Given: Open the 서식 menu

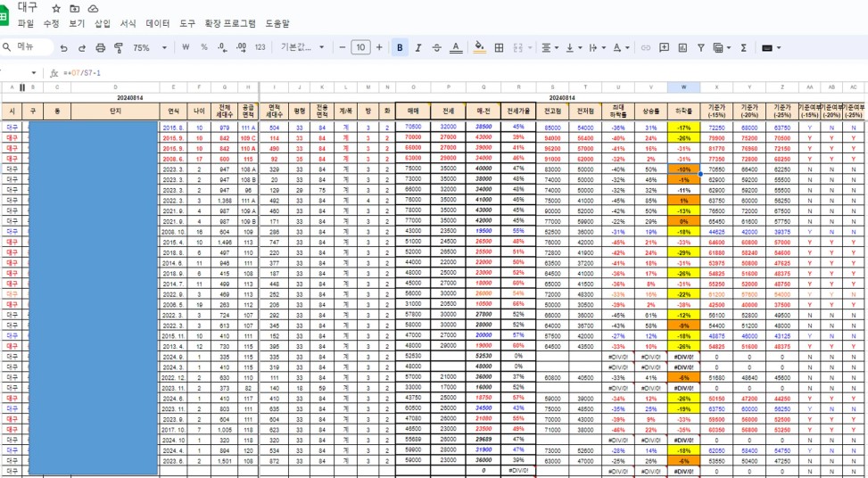Looking at the screenshot, I should point(128,24).
